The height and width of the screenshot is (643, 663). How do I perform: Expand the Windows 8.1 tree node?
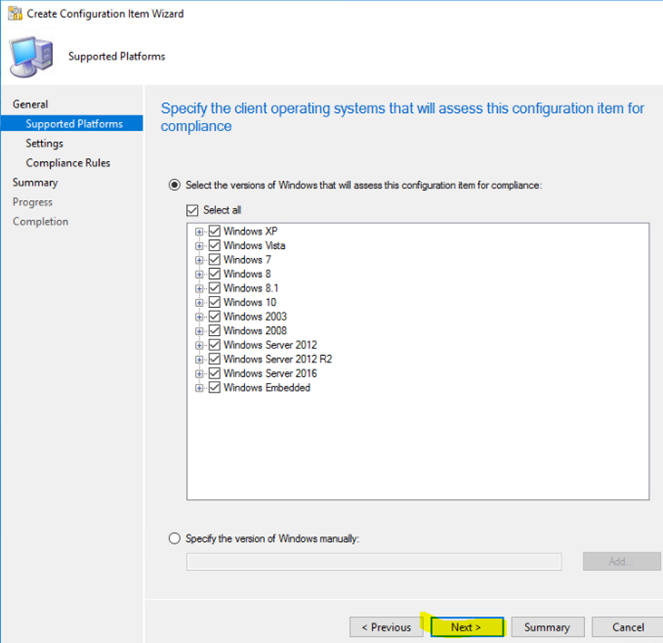[199, 289]
